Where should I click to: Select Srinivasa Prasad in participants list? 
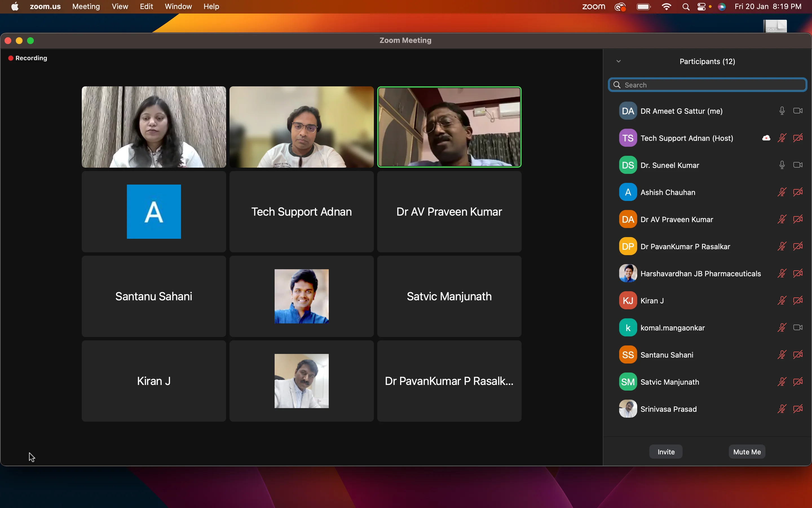(x=707, y=409)
